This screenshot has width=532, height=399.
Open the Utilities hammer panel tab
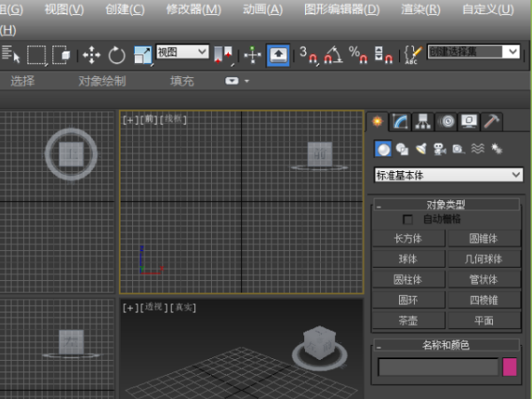pos(492,121)
